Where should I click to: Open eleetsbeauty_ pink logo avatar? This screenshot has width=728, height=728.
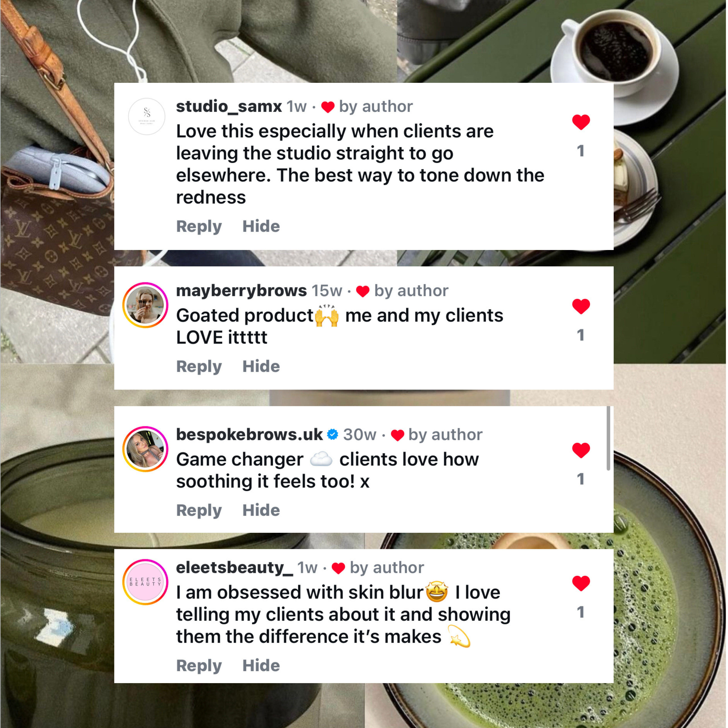(145, 582)
